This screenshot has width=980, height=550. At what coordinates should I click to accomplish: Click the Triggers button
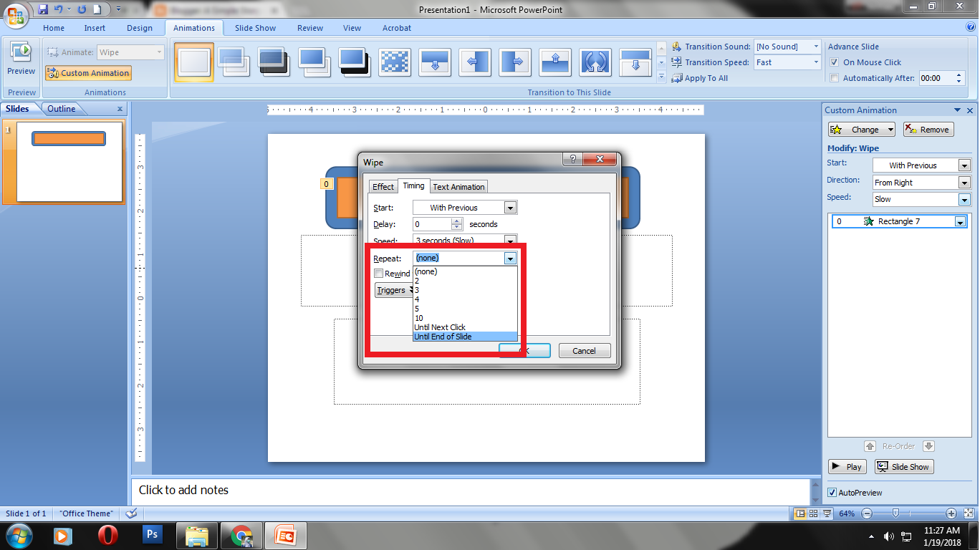coord(393,289)
